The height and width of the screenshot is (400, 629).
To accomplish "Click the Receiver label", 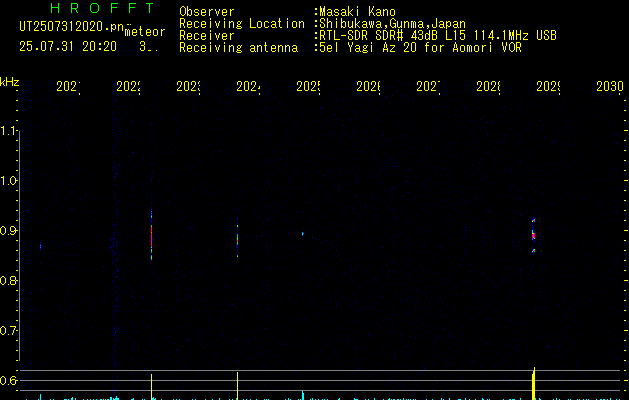I will click(x=207, y=36).
